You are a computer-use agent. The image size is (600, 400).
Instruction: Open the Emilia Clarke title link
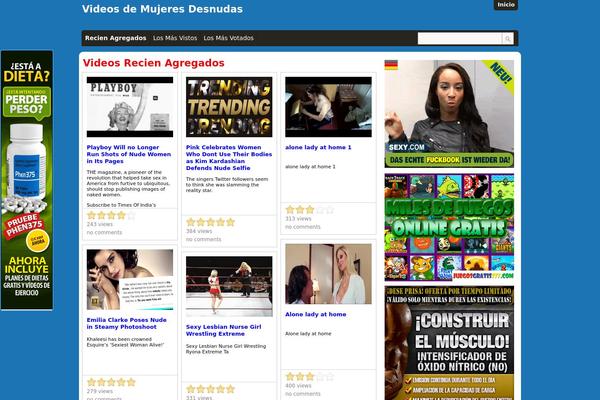point(126,323)
